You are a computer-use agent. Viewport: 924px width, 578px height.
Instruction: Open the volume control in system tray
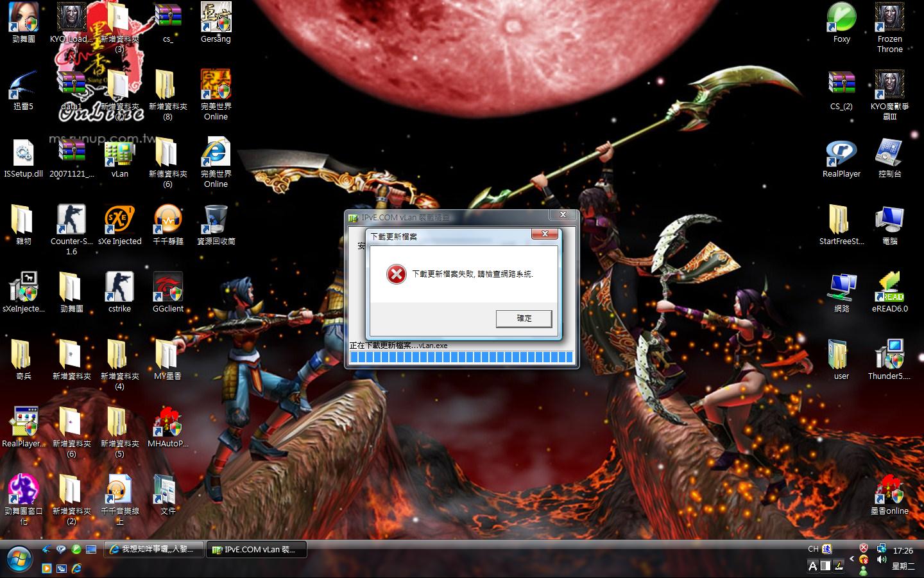(x=882, y=560)
